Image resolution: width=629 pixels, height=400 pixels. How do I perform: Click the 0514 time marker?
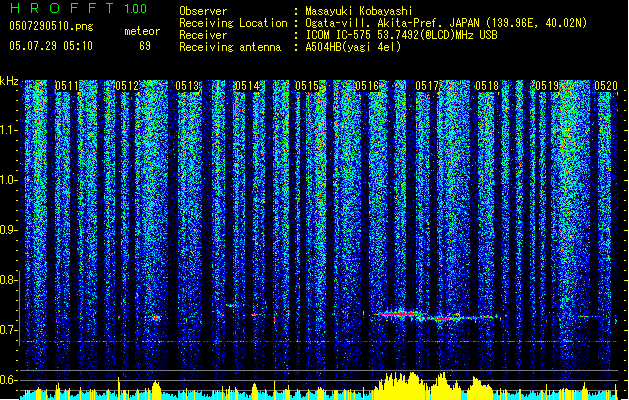tap(247, 86)
